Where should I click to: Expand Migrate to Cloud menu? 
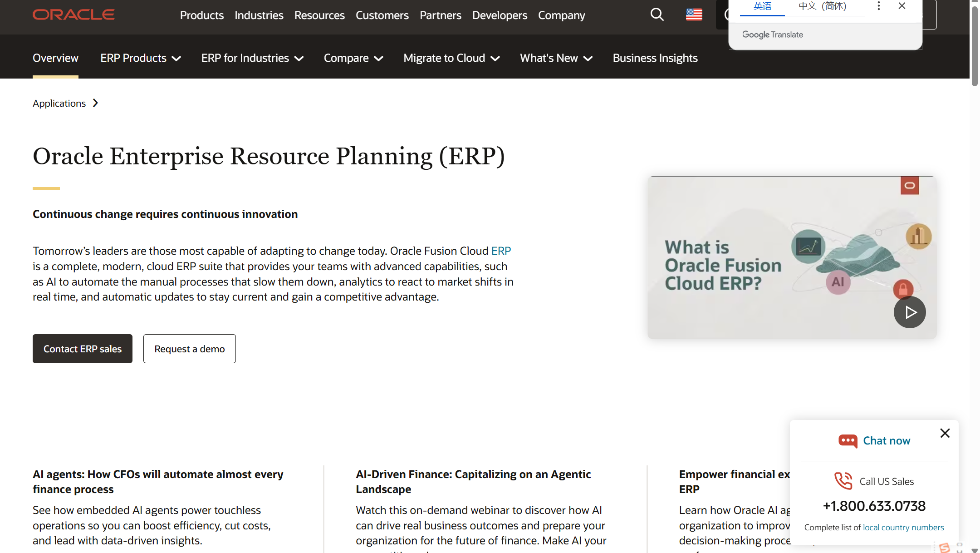click(451, 58)
